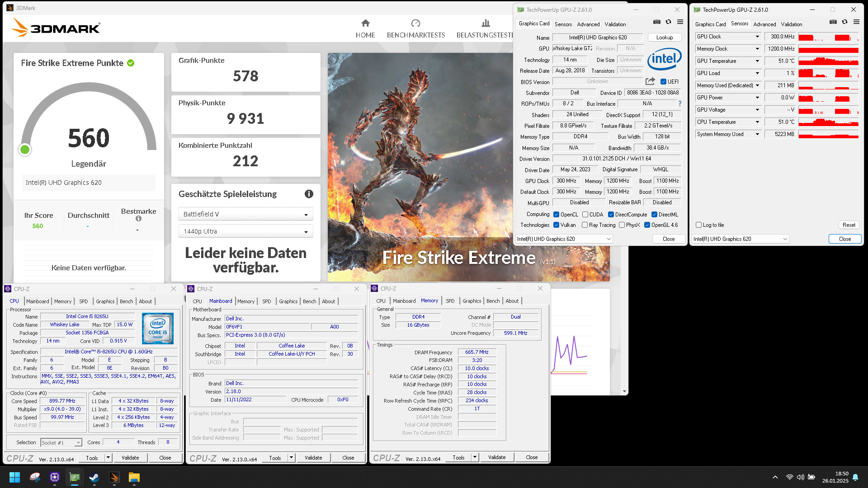This screenshot has width=868, height=488.
Task: Click the Reset button in GPU-Z Sensors
Action: pyautogui.click(x=849, y=225)
